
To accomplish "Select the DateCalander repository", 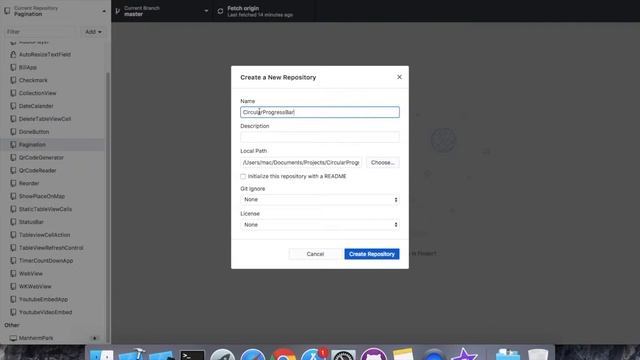I will click(x=53, y=106).
